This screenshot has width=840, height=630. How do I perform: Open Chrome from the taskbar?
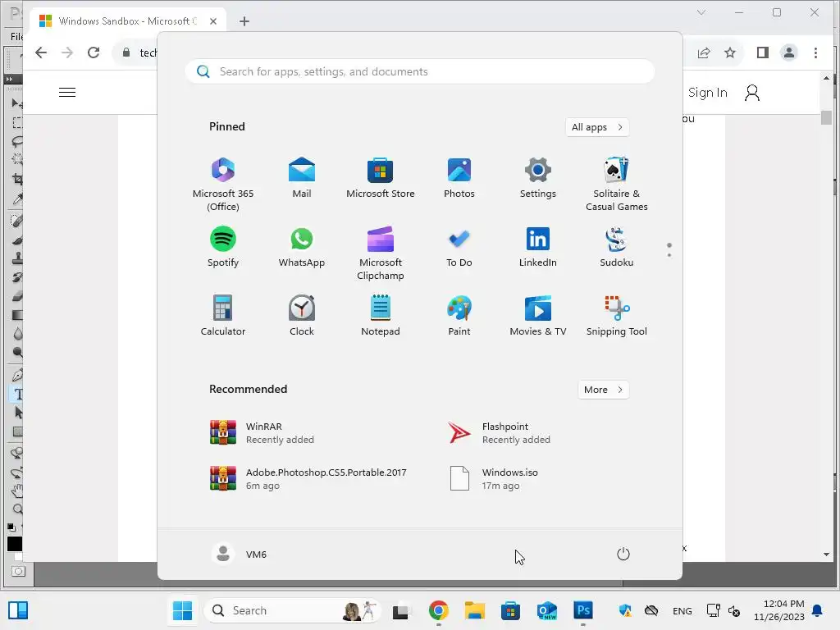[x=438, y=610]
